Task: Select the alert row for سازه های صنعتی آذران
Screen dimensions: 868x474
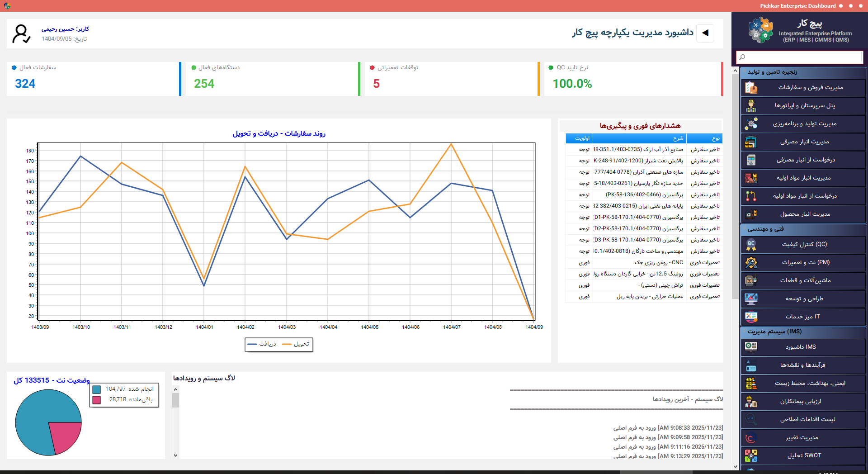Action: pos(644,172)
